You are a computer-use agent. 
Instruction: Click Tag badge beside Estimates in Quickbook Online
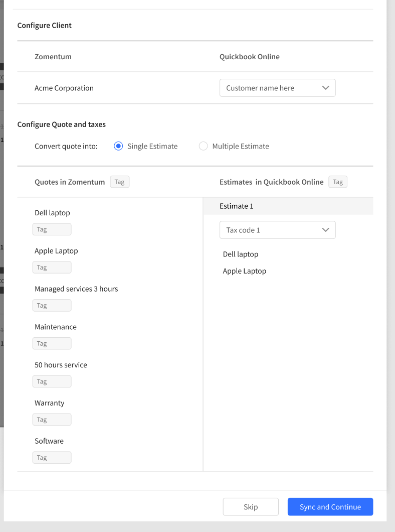pyautogui.click(x=338, y=182)
